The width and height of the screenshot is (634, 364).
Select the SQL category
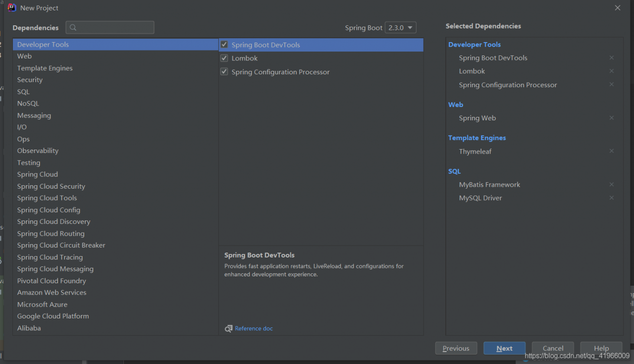click(115, 92)
